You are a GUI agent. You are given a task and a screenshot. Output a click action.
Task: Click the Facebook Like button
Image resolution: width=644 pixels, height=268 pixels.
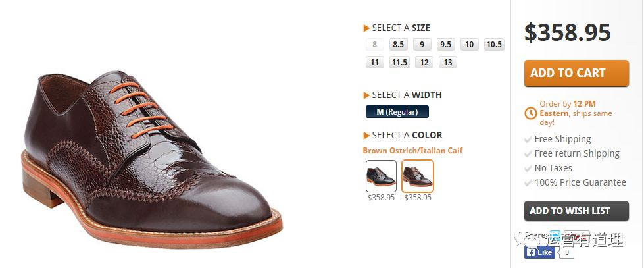click(539, 252)
